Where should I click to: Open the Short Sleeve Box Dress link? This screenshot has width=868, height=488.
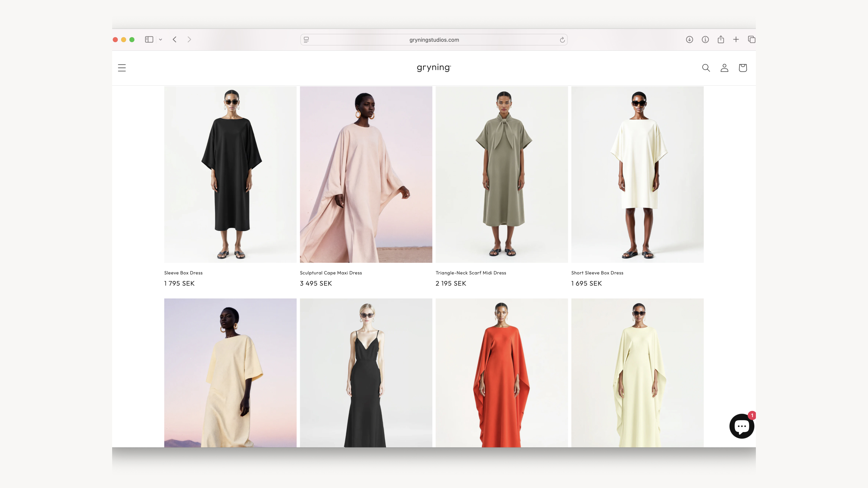click(597, 273)
